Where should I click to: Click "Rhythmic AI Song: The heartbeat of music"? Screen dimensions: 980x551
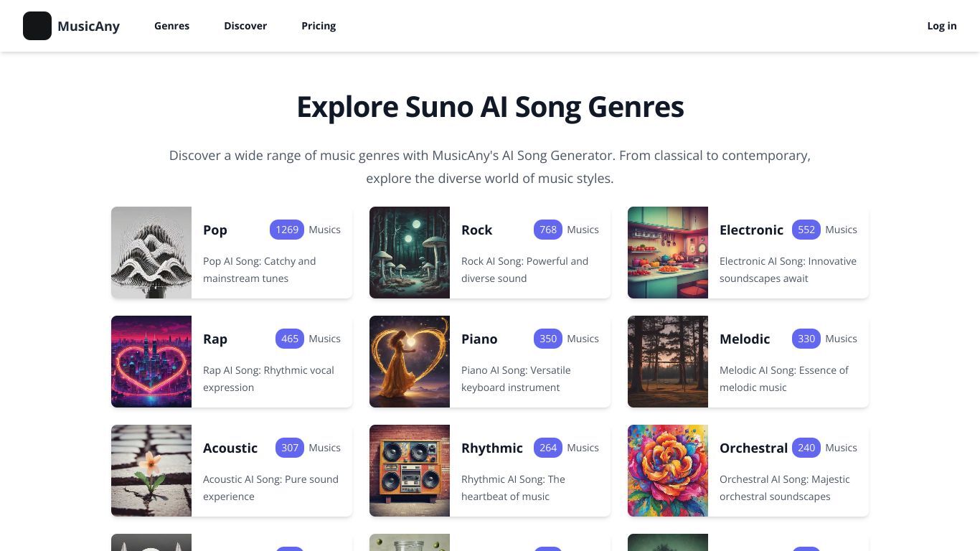[x=513, y=488]
